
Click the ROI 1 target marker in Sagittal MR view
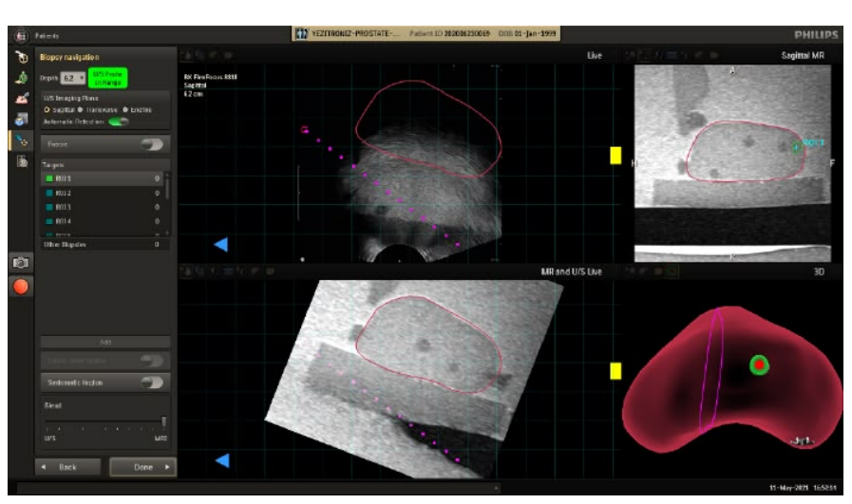pyautogui.click(x=797, y=146)
